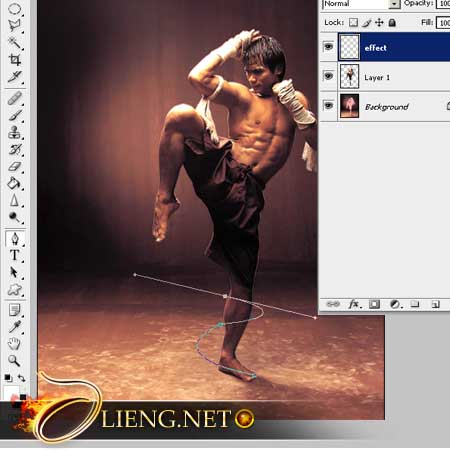This screenshot has height=450, width=450.
Task: Enable lock transparent pixels
Action: point(353,22)
